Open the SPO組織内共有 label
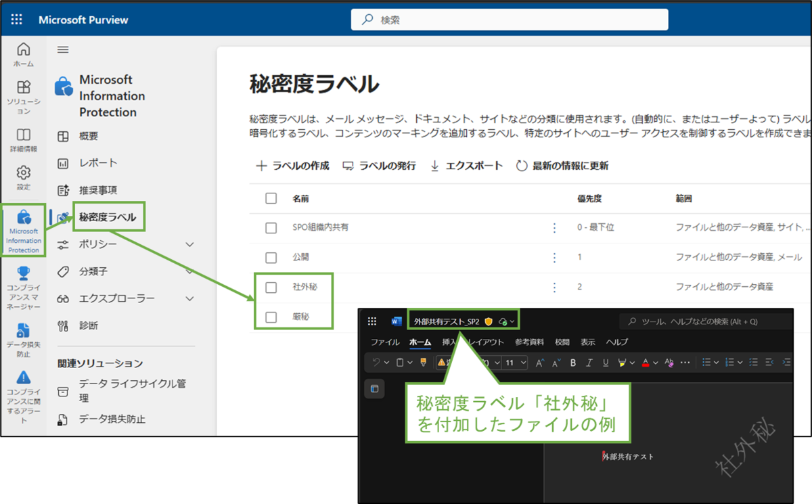812x504 pixels. [x=321, y=228]
